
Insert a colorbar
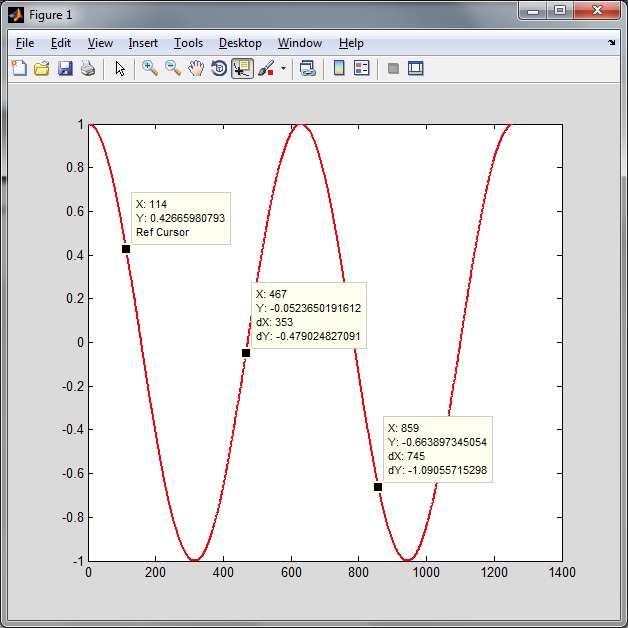[339, 68]
